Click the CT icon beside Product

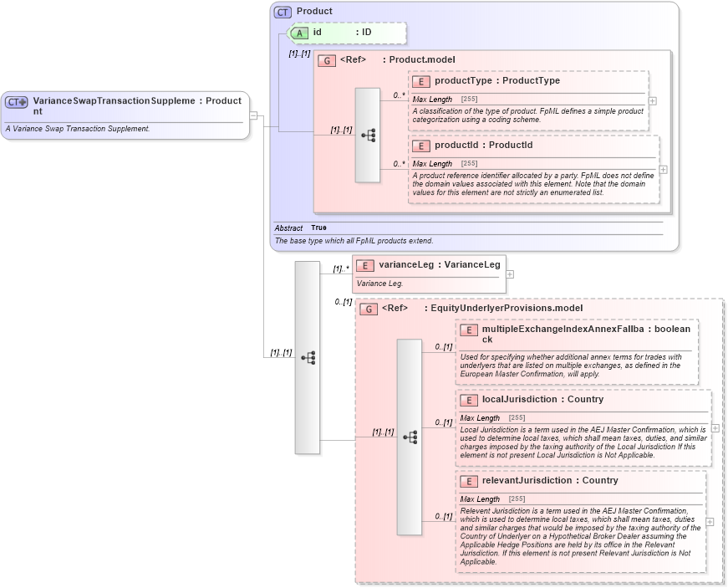[x=283, y=12]
